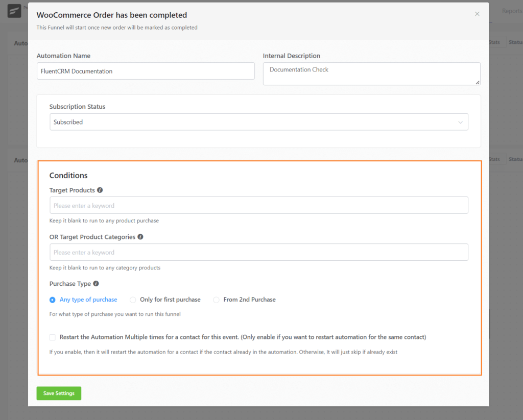
Task: Open Reports in the top navigation
Action: [x=512, y=11]
